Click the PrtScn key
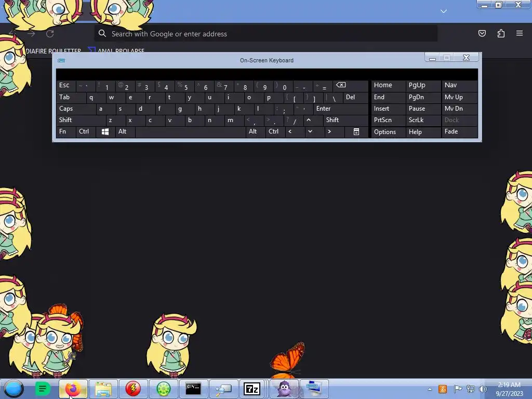532x399 pixels. (x=388, y=120)
